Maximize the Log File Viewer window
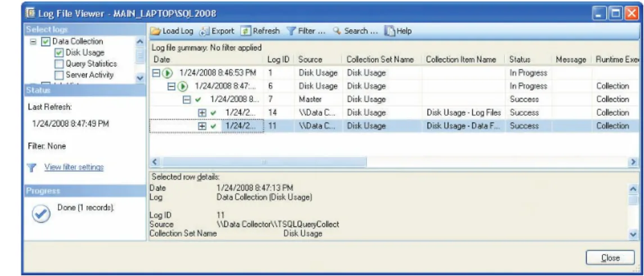 tap(616, 13)
